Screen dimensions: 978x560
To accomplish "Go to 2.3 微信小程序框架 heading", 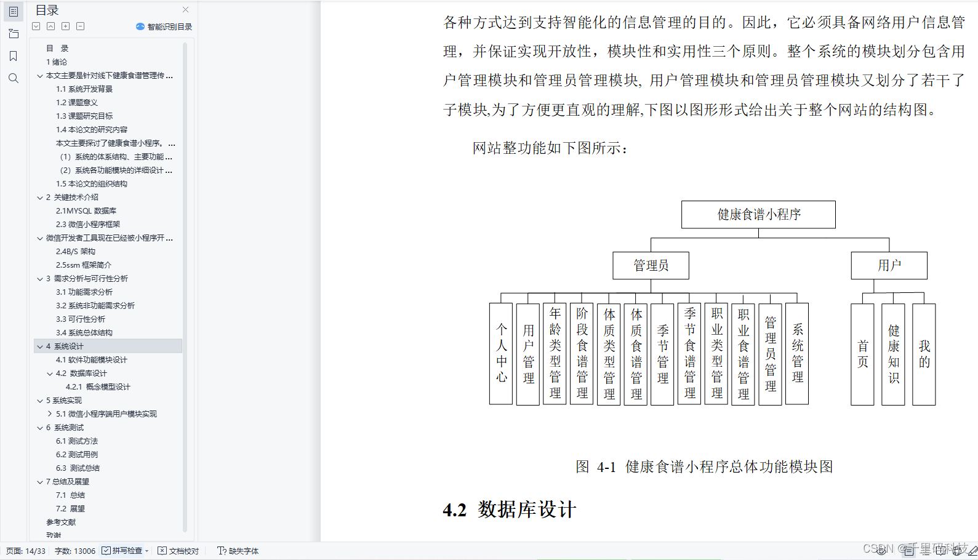I will click(x=88, y=225).
